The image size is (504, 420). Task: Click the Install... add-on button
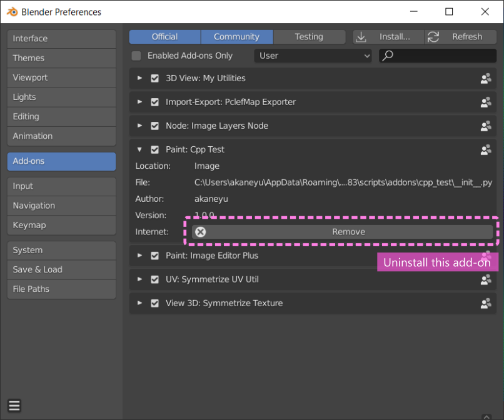[388, 37]
